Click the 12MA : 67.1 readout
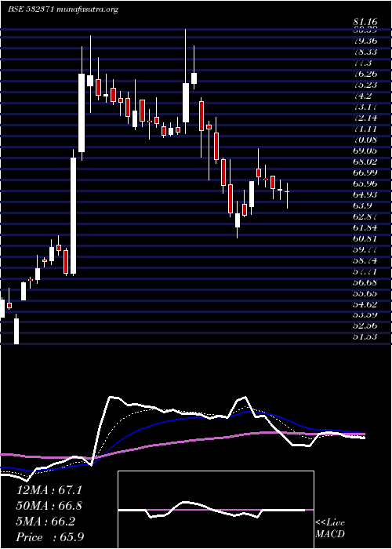 [49, 490]
